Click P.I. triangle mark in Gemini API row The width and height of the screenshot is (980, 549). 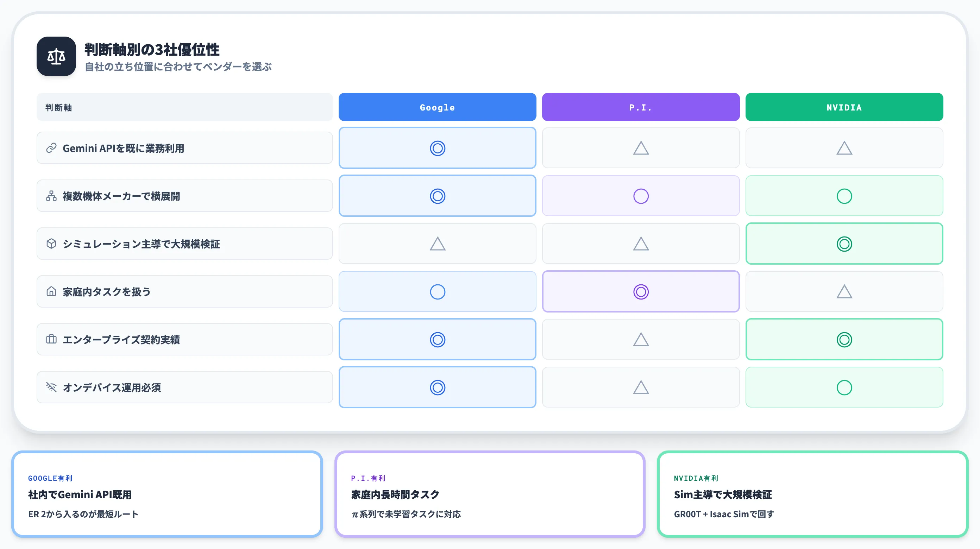(x=641, y=148)
